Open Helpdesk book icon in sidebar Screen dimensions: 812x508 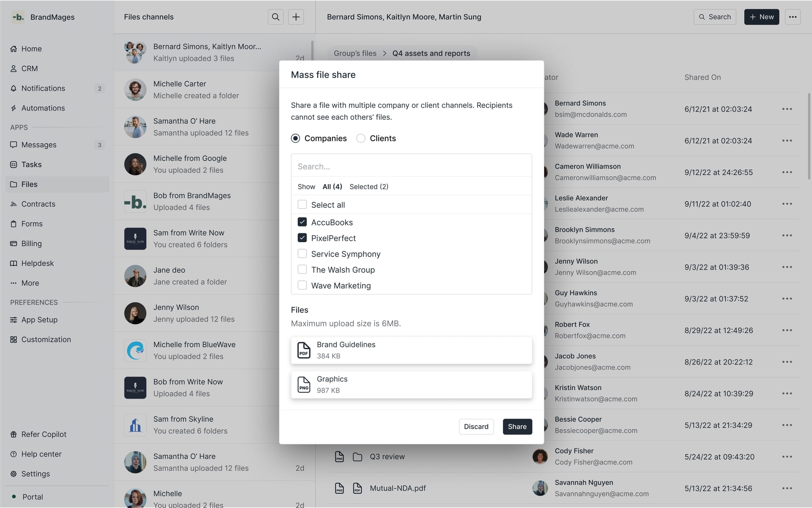[14, 263]
